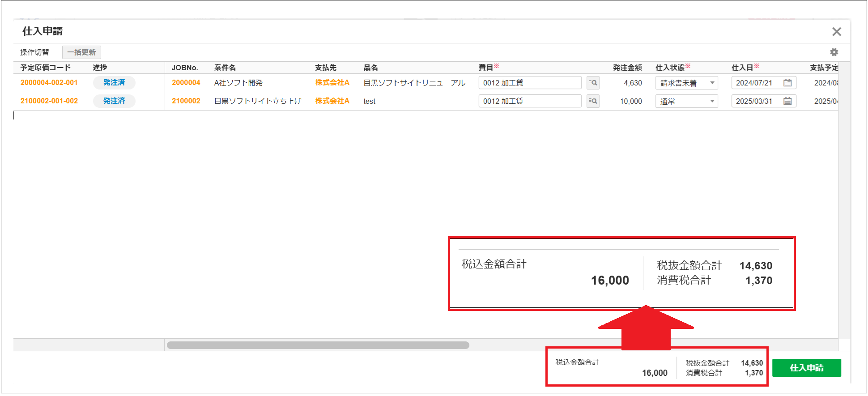Open JOB number 2000004 link

tap(186, 83)
